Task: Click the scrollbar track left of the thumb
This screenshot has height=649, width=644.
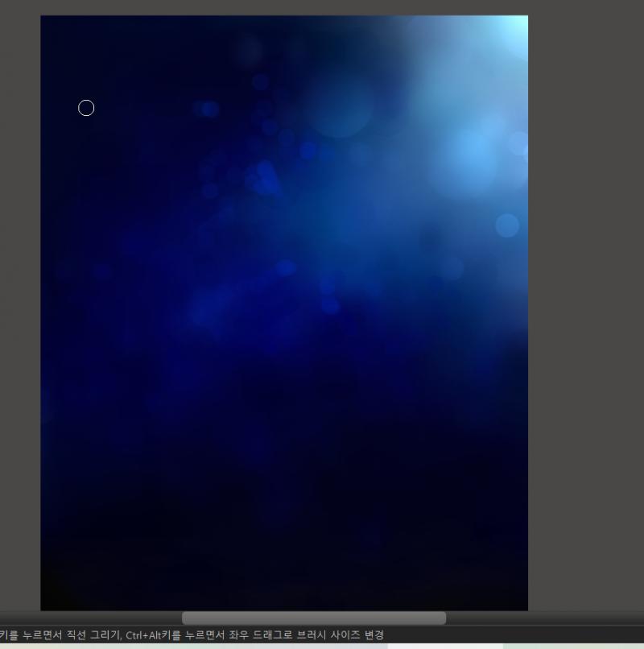Action: [91, 618]
